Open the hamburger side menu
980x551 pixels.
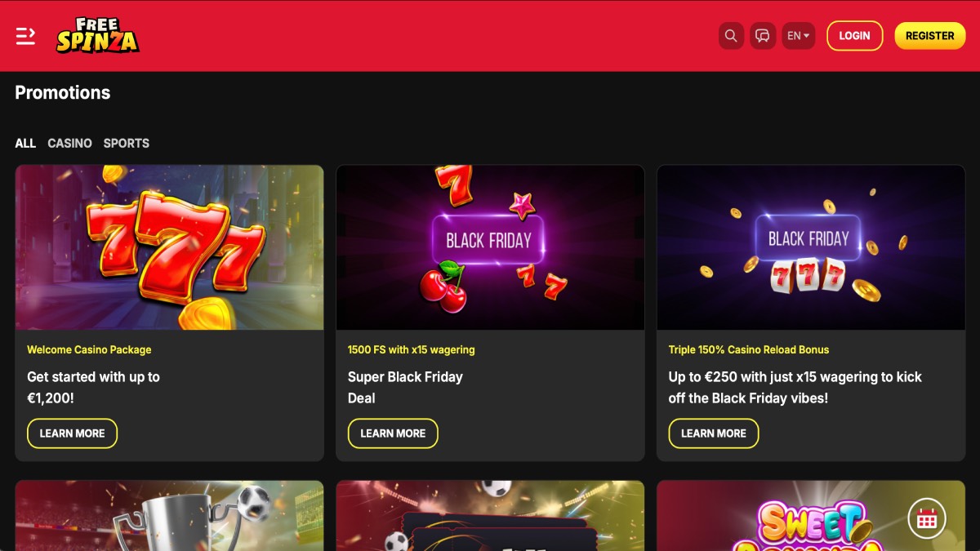pyautogui.click(x=25, y=36)
